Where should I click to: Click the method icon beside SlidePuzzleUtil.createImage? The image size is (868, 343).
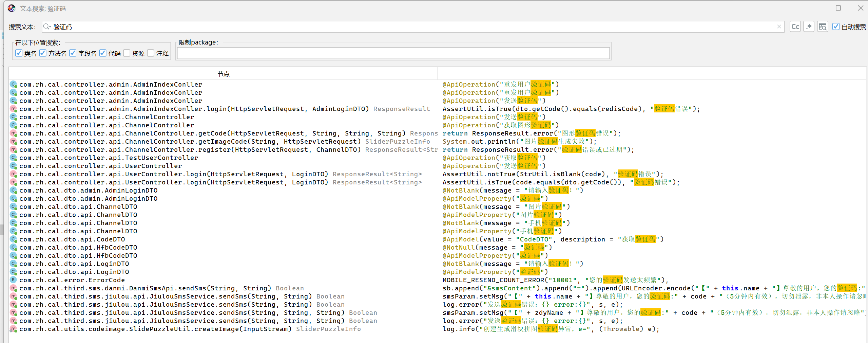[x=13, y=329]
